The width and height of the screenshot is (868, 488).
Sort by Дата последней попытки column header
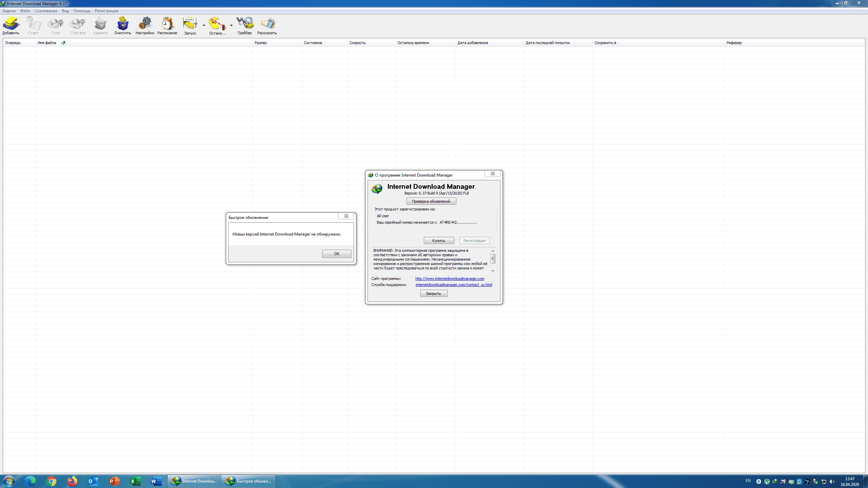tap(558, 43)
